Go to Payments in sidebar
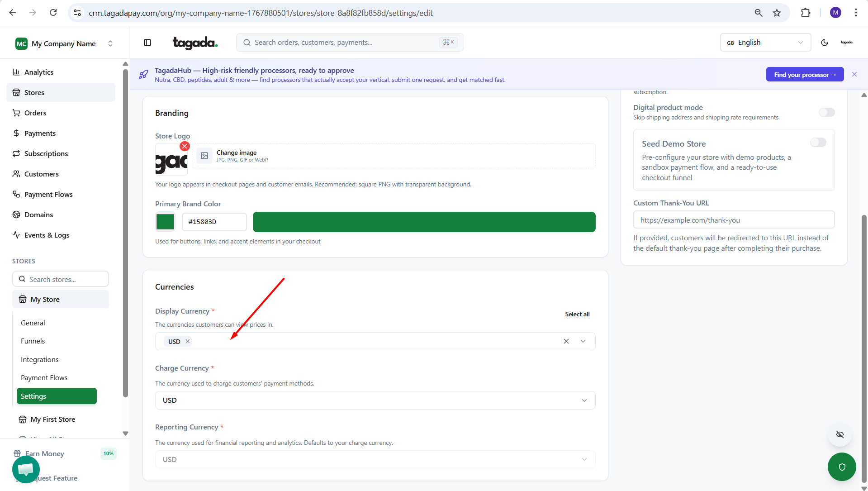 (x=40, y=133)
